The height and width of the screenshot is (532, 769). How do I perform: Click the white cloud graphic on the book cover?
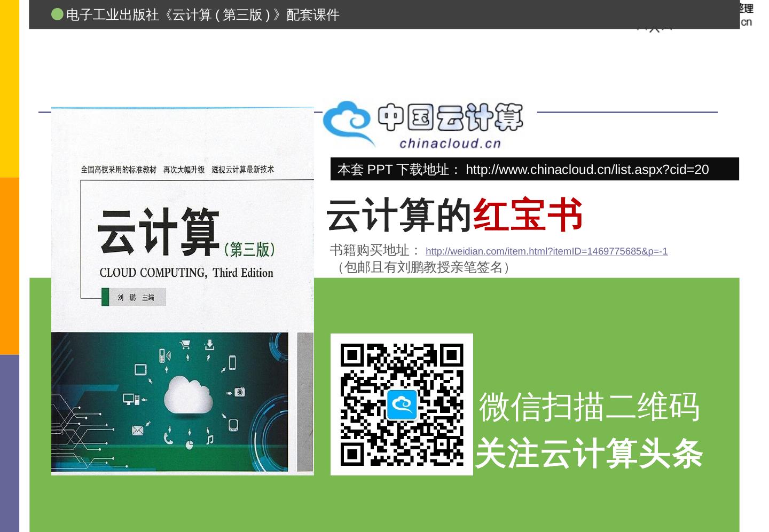pos(188,395)
